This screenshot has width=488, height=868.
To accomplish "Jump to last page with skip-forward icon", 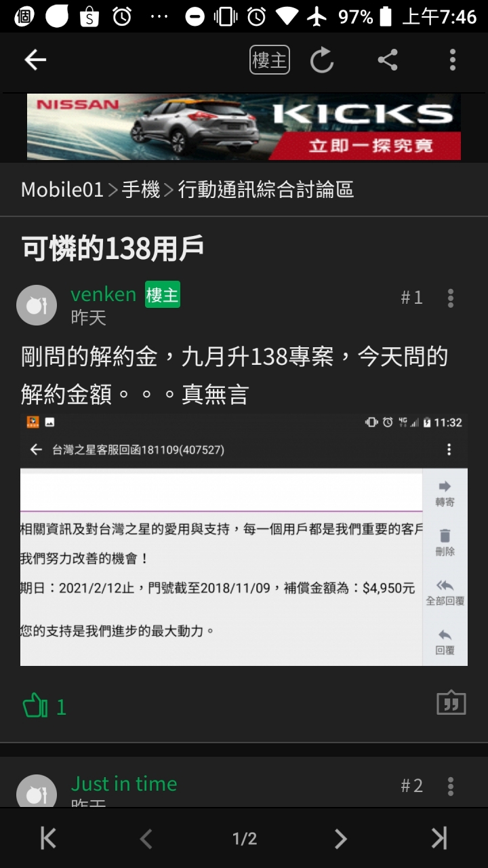I will 440,839.
